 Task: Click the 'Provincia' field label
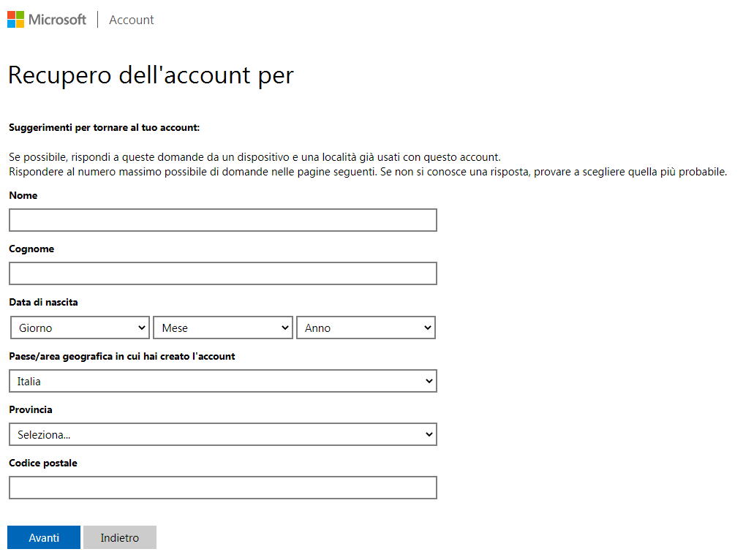click(31, 409)
